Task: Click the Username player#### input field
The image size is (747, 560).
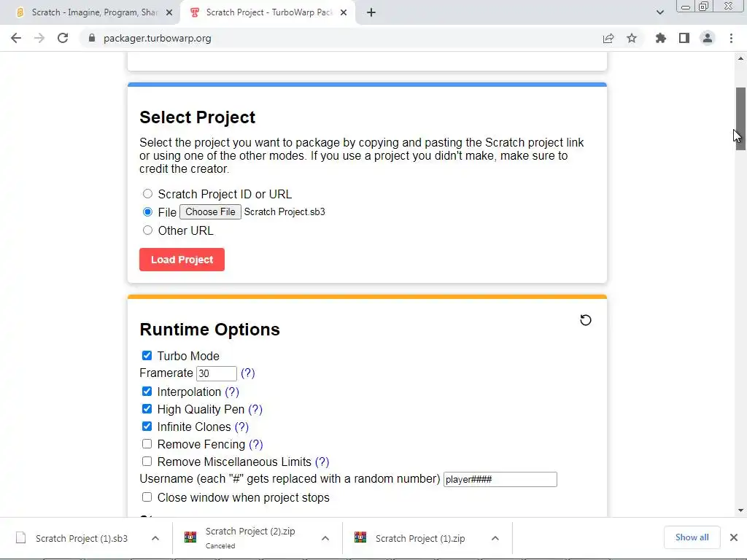Action: [500, 480]
